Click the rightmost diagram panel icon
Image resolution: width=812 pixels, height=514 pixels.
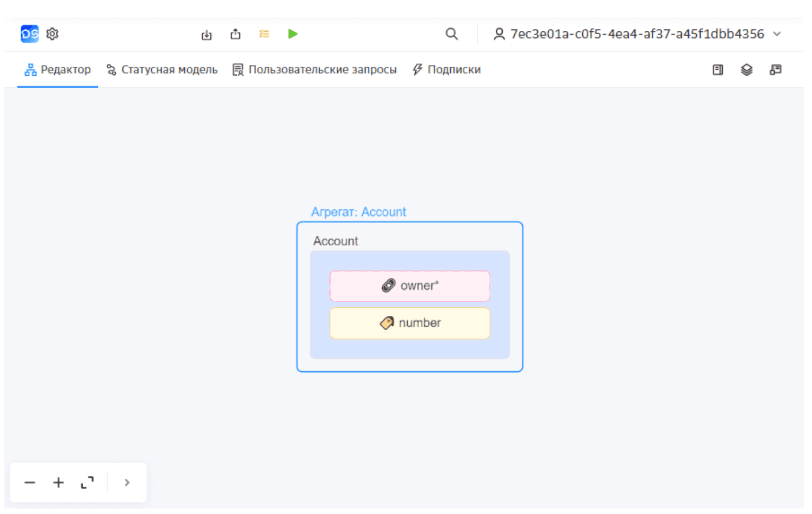coord(775,70)
